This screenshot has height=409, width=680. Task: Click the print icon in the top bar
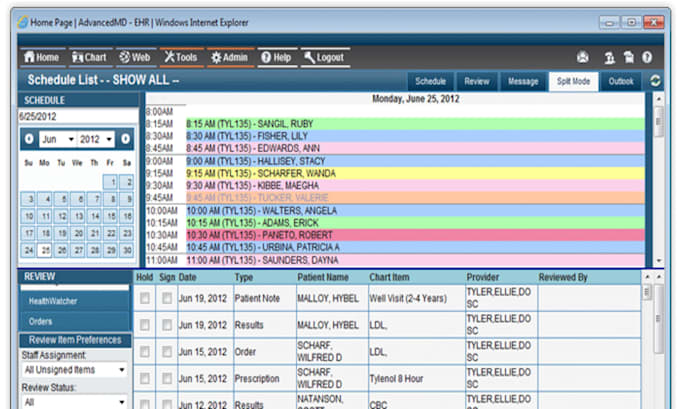(583, 58)
